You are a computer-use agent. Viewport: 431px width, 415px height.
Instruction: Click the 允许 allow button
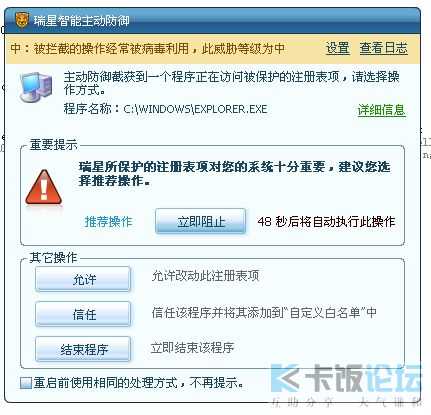click(83, 279)
